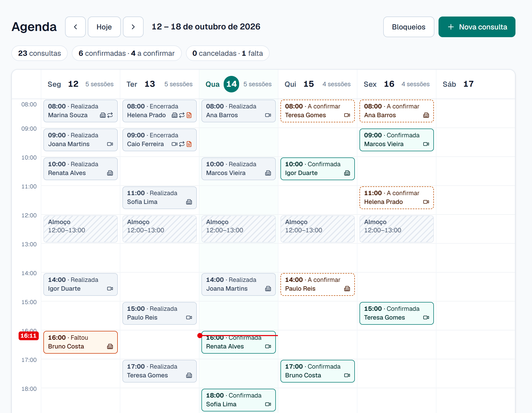Open Igor Duarte's Monday 14:00 appointment
This screenshot has height=413, width=532.
tap(81, 284)
